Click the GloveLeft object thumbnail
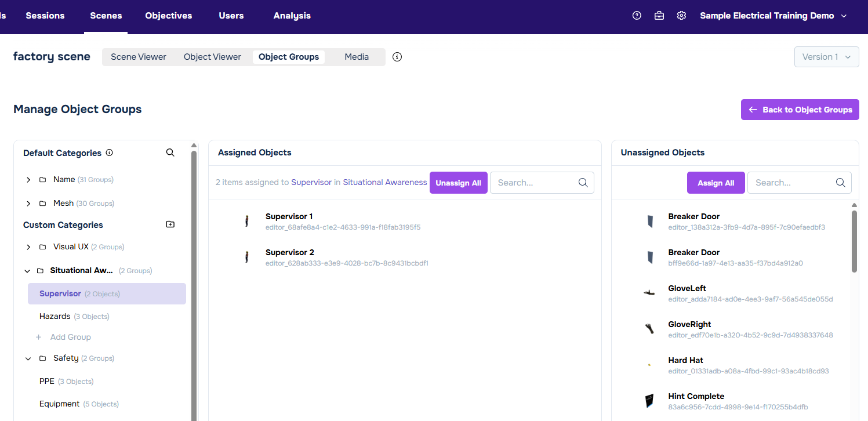The height and width of the screenshot is (421, 868). click(x=649, y=293)
